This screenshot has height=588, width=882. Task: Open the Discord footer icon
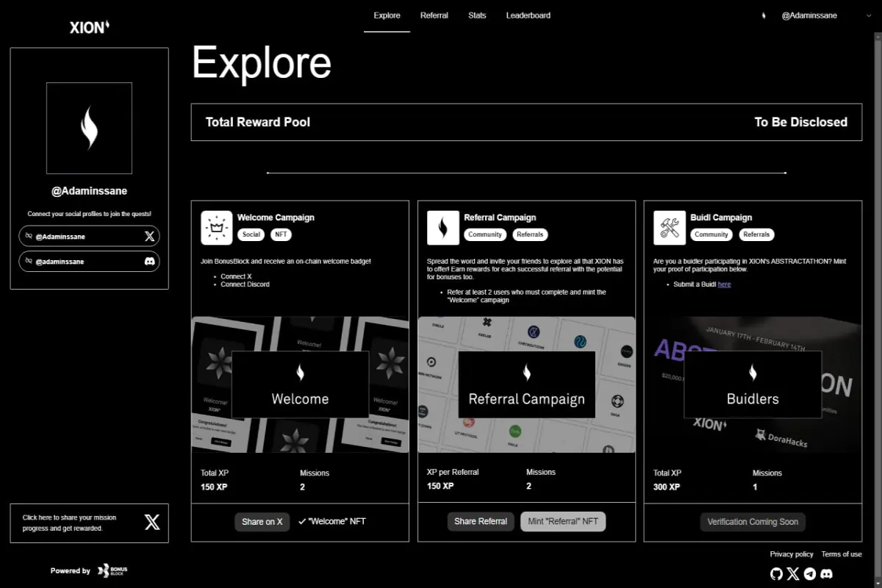click(x=826, y=573)
